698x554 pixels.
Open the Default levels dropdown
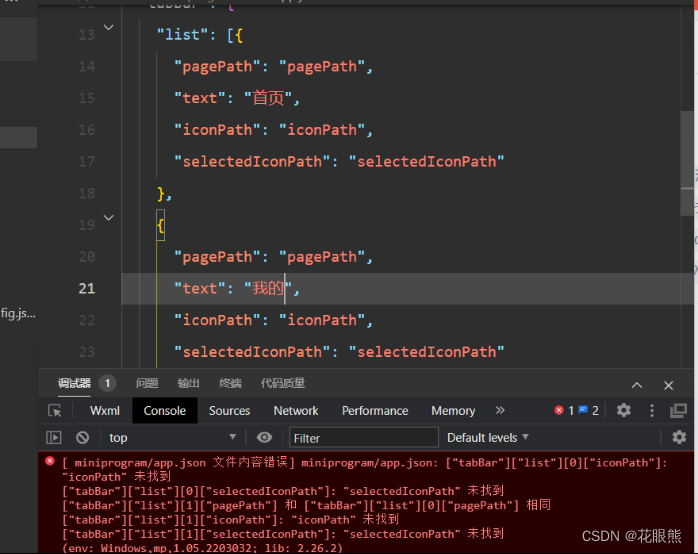tap(488, 437)
